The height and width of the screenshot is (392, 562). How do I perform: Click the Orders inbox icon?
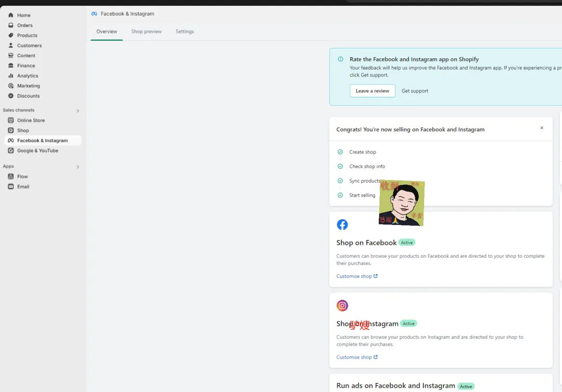click(x=11, y=25)
